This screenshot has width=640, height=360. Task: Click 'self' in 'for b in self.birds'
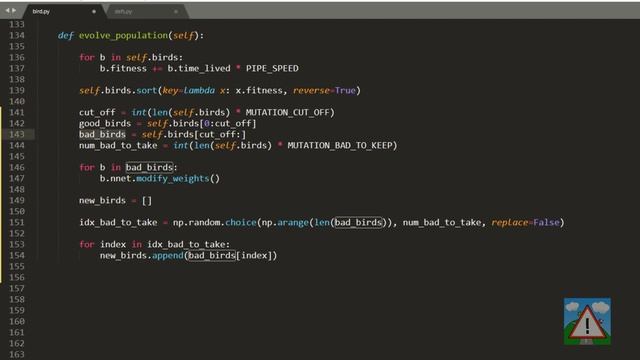click(x=136, y=58)
